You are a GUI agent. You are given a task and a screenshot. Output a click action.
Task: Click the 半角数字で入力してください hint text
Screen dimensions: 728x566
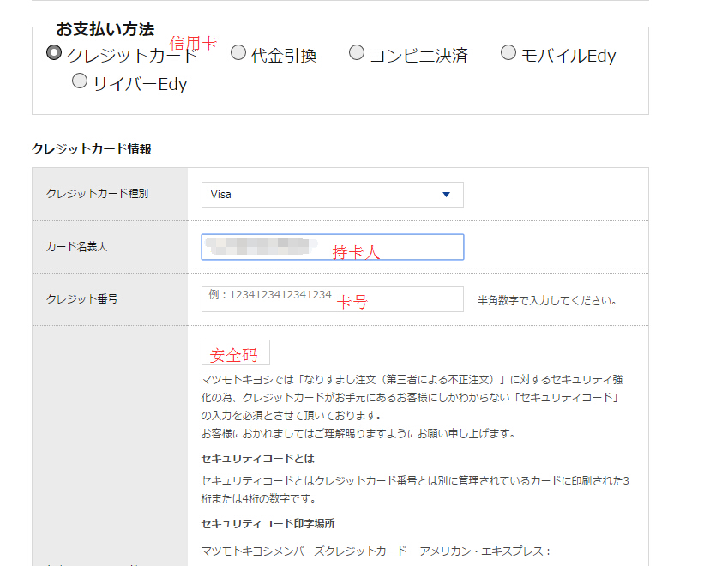[x=547, y=301]
